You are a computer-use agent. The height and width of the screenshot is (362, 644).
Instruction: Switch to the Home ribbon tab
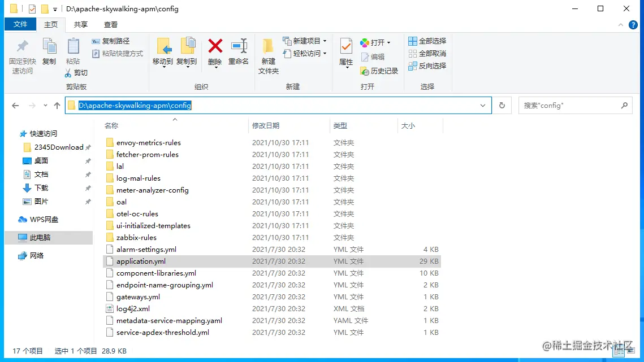(51, 25)
